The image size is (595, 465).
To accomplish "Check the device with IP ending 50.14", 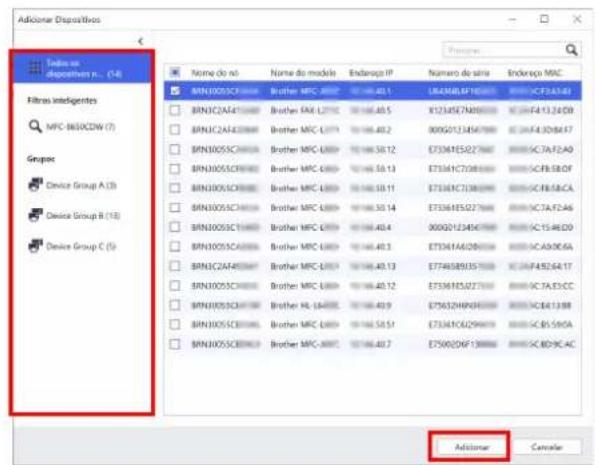I will coord(175,208).
